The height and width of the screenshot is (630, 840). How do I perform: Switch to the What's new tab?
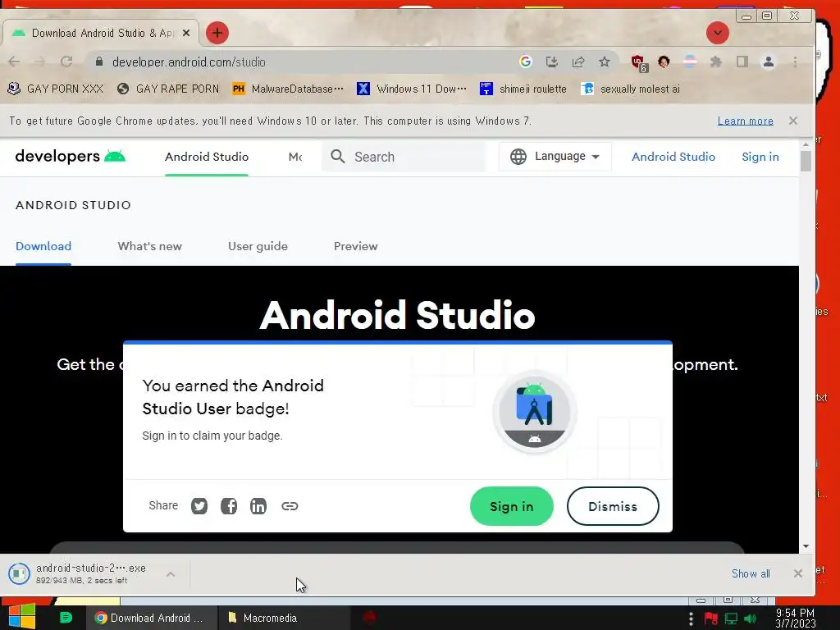(x=149, y=246)
